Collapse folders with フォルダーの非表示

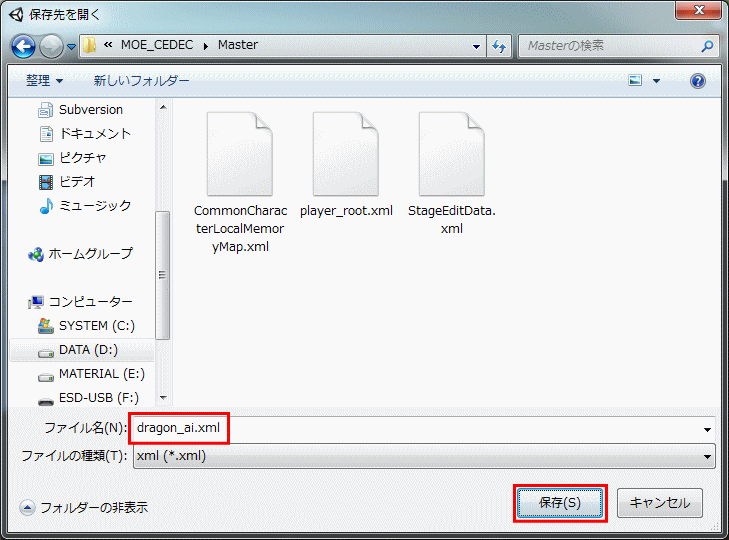84,507
